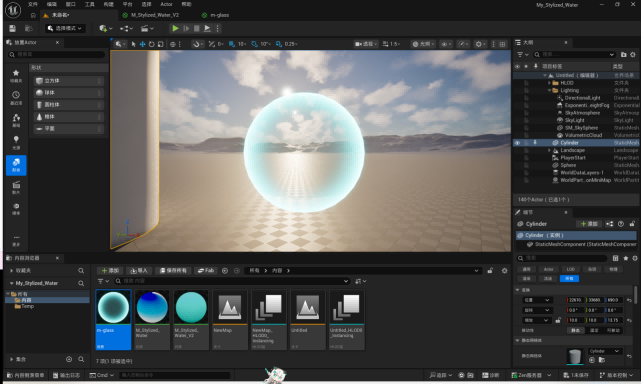Collapse the Transform section in Details
Image resolution: width=641 pixels, height=384 pixels.
(518, 290)
